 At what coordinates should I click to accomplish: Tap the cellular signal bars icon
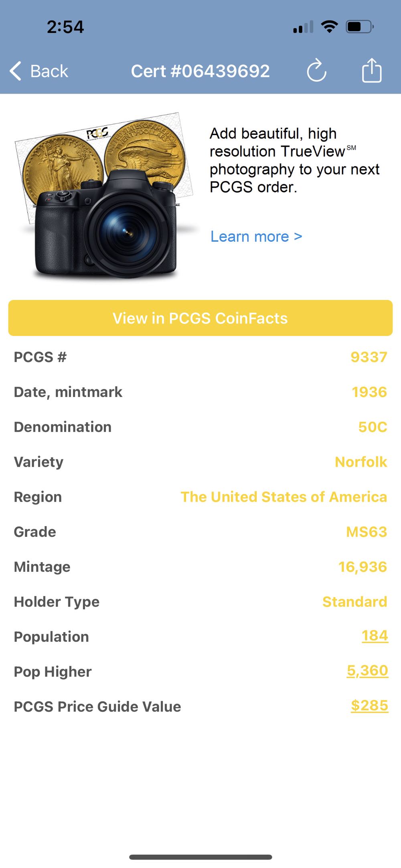point(303,27)
